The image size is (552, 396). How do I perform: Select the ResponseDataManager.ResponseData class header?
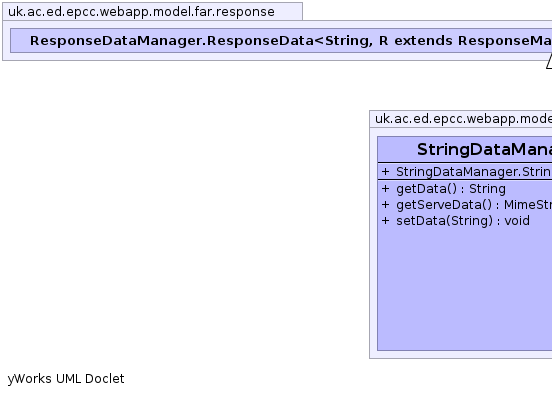pyautogui.click(x=281, y=41)
